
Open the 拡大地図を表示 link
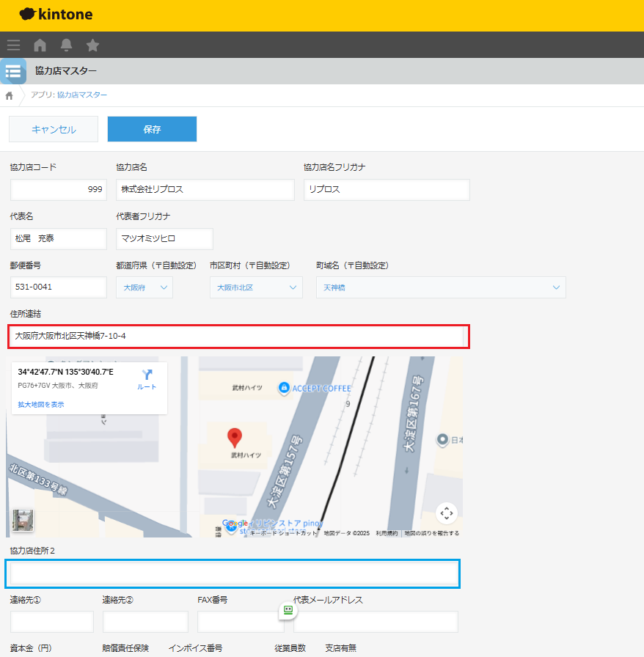(41, 404)
